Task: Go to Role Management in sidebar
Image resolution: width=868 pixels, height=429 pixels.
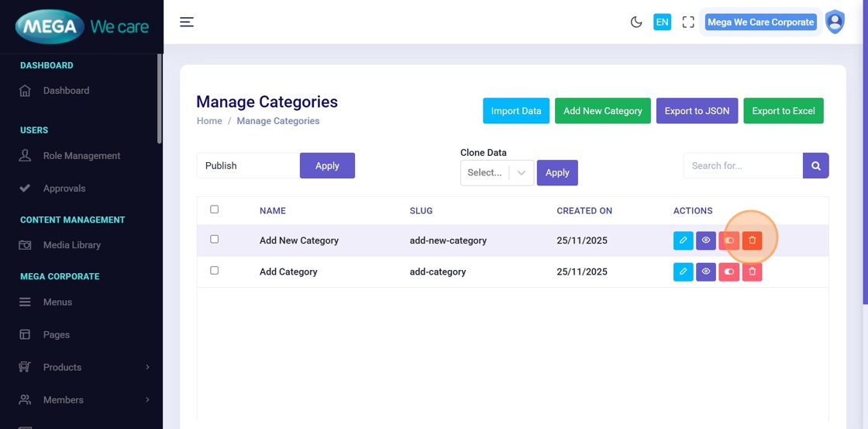Action: pyautogui.click(x=81, y=156)
